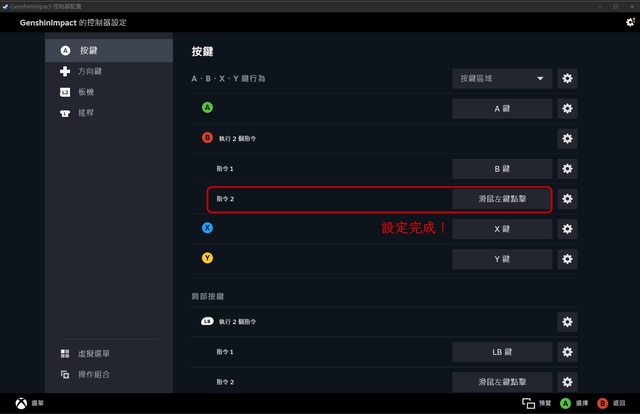The width and height of the screenshot is (640, 414).
Task: Click gear next to the 按鍵區域 dropdown
Action: [x=567, y=78]
